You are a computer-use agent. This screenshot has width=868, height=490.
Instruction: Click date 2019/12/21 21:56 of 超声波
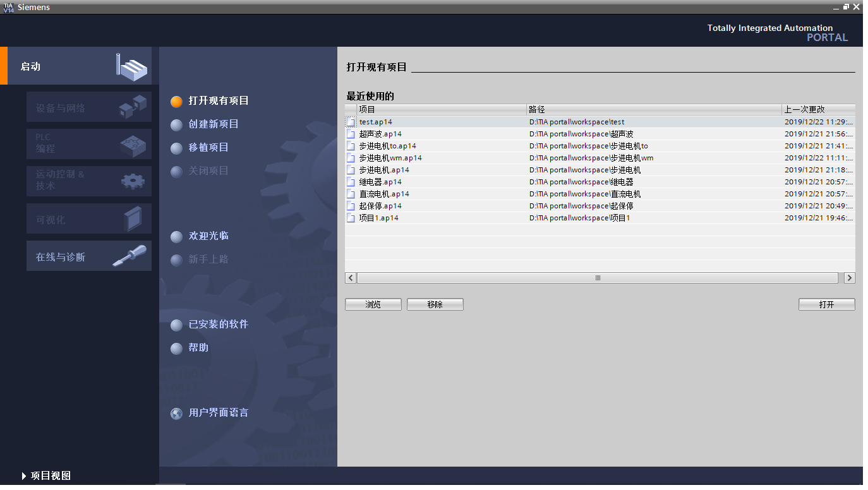819,134
